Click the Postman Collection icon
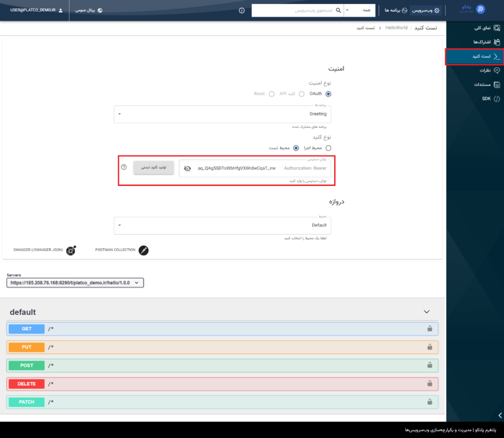The width and height of the screenshot is (504, 438). 143,250
